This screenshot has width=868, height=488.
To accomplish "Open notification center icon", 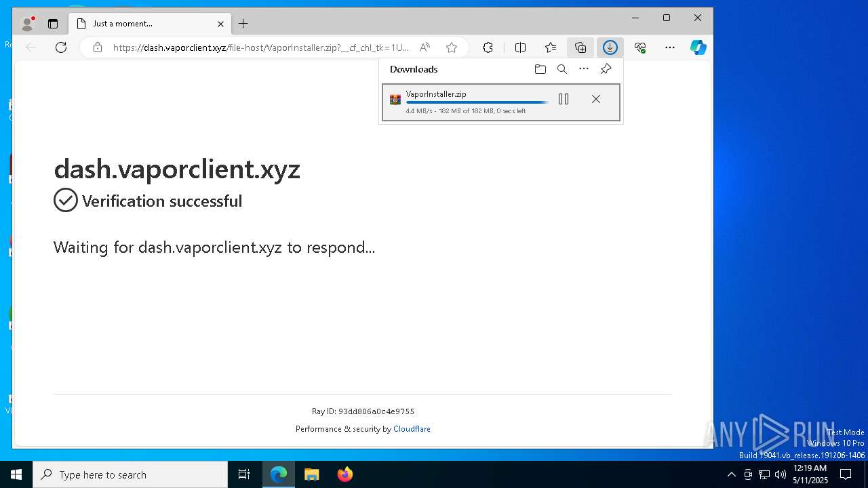I will click(x=846, y=474).
